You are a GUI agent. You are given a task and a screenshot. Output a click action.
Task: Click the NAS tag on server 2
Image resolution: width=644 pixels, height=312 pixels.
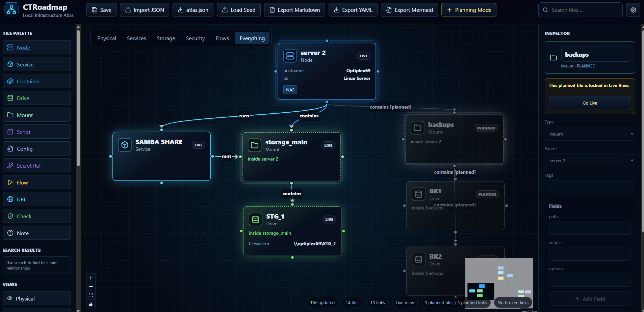point(290,90)
